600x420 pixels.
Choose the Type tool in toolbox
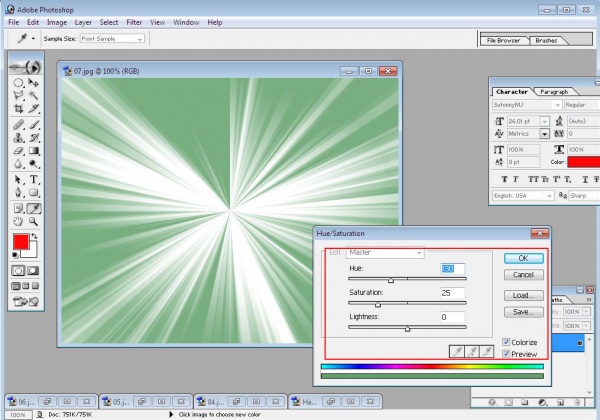pyautogui.click(x=34, y=178)
